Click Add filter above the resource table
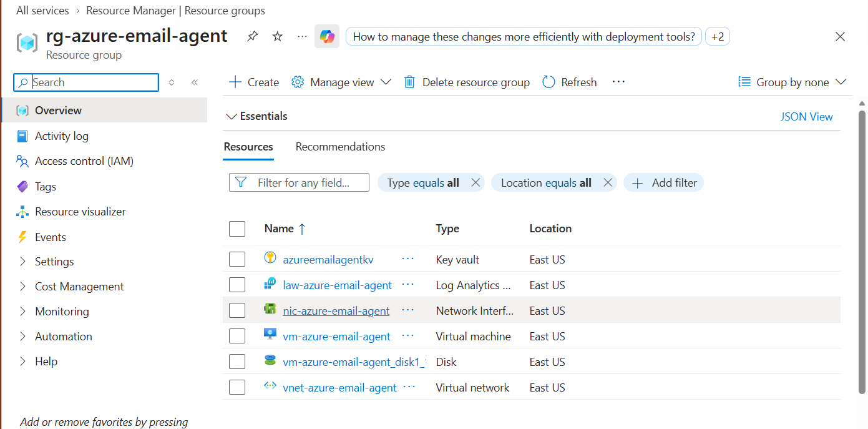This screenshot has width=868, height=429. point(663,182)
